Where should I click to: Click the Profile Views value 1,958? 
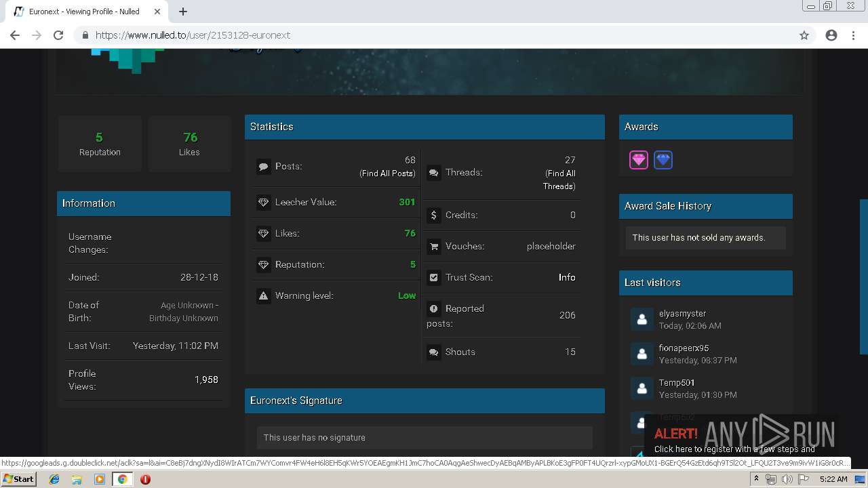(x=206, y=380)
